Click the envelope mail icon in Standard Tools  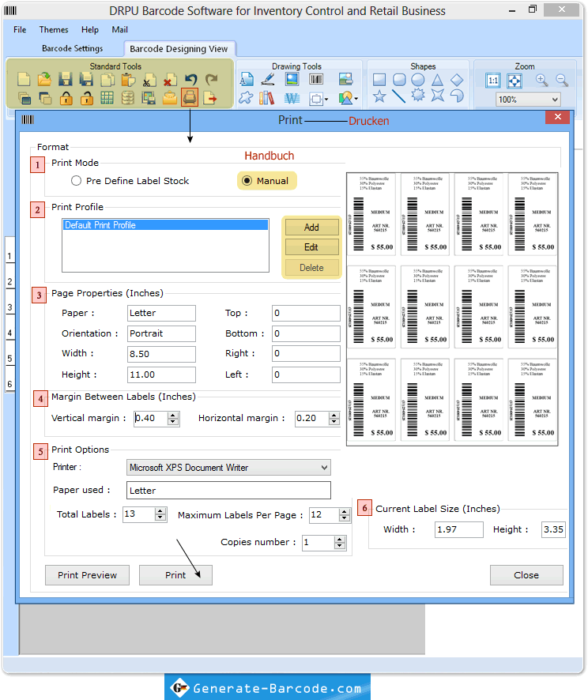tap(170, 98)
